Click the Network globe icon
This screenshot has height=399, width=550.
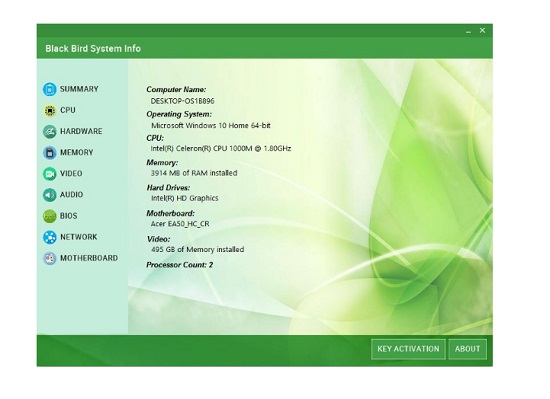(49, 237)
